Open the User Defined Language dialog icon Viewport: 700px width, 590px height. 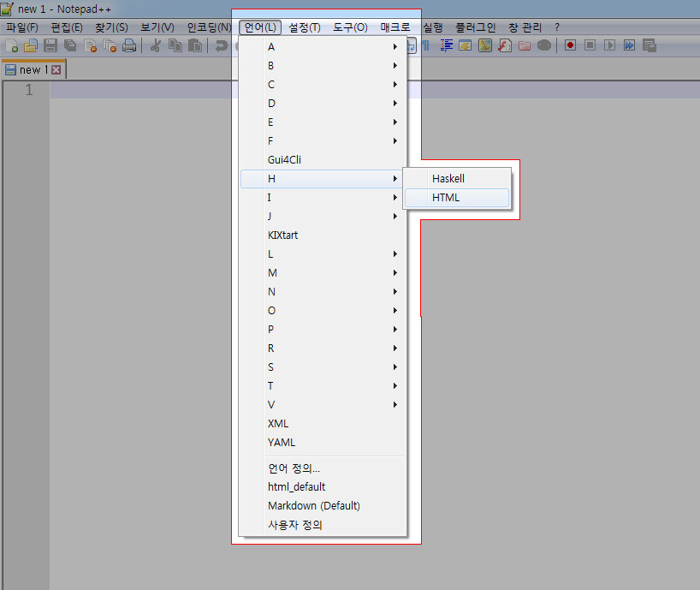pyautogui.click(x=466, y=45)
